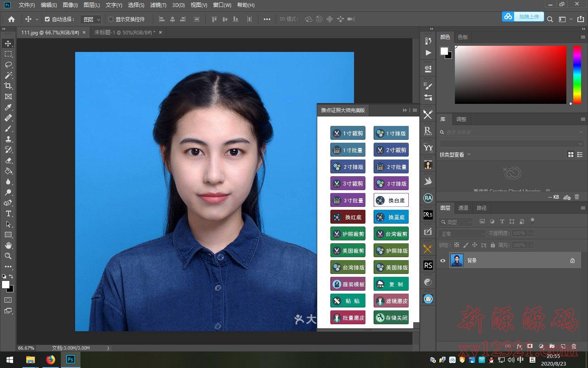Delete layer with Layers panel trash icon
Image resolution: width=588 pixels, height=368 pixels.
click(574, 346)
